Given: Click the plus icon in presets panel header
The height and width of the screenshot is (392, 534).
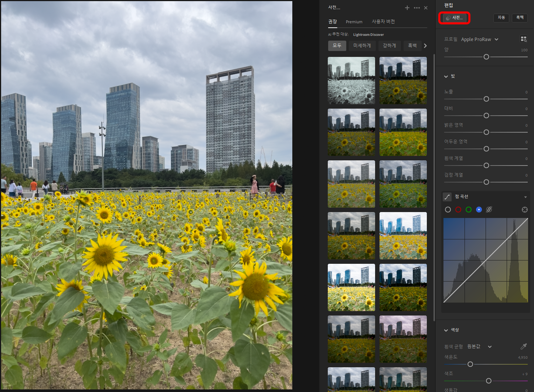Looking at the screenshot, I should click(x=407, y=8).
